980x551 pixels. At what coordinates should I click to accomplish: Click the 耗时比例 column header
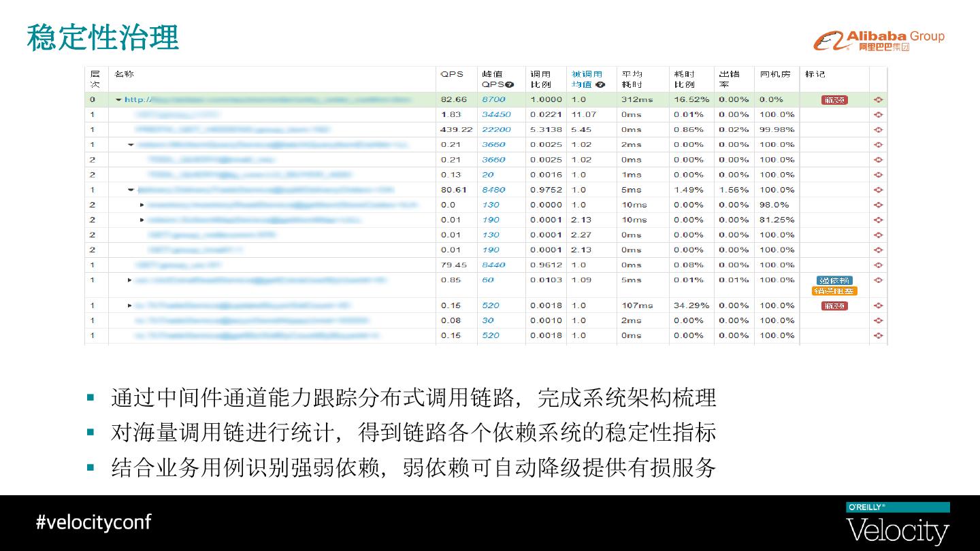pos(685,80)
